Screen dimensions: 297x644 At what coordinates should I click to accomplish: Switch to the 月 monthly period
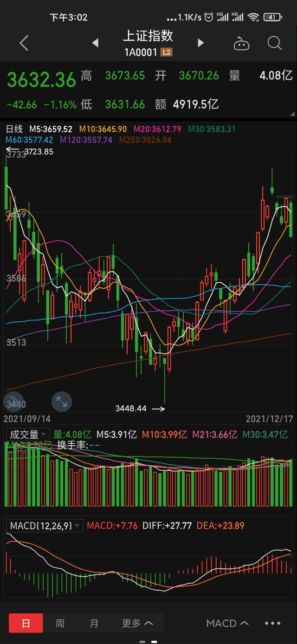(x=94, y=623)
